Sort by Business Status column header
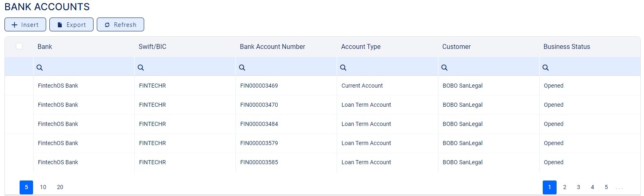Viewport: 644px width, 196px height. (566, 46)
